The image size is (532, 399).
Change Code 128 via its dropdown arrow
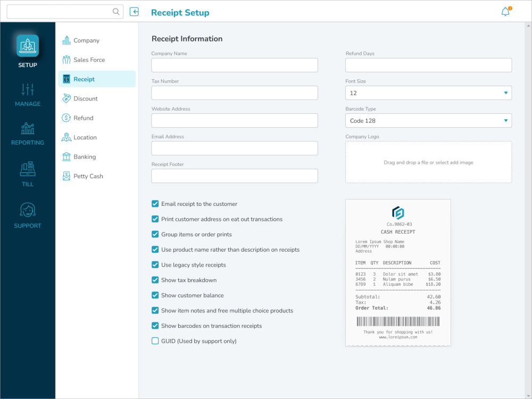click(x=505, y=120)
